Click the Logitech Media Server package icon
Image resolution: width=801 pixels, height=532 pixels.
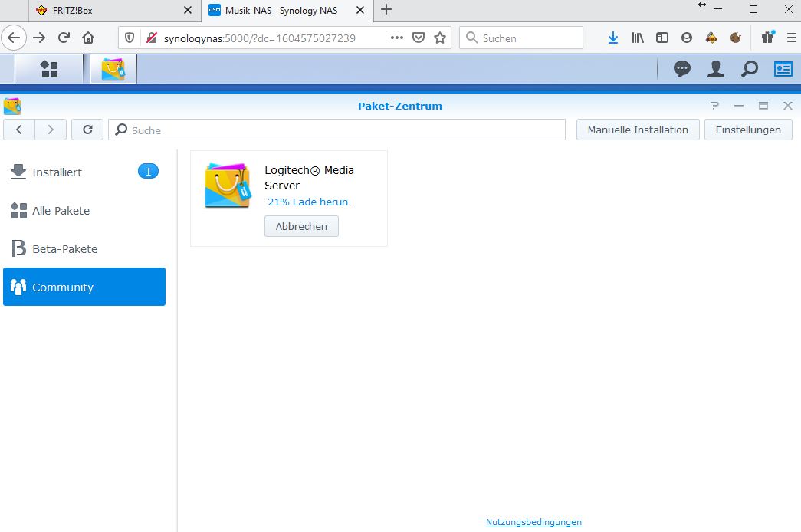click(x=228, y=185)
